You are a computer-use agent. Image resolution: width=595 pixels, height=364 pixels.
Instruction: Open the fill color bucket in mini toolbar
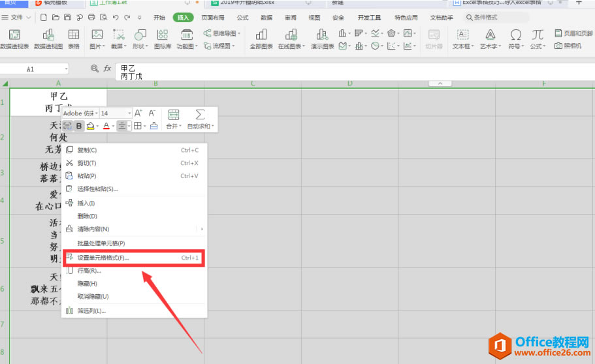click(x=90, y=126)
